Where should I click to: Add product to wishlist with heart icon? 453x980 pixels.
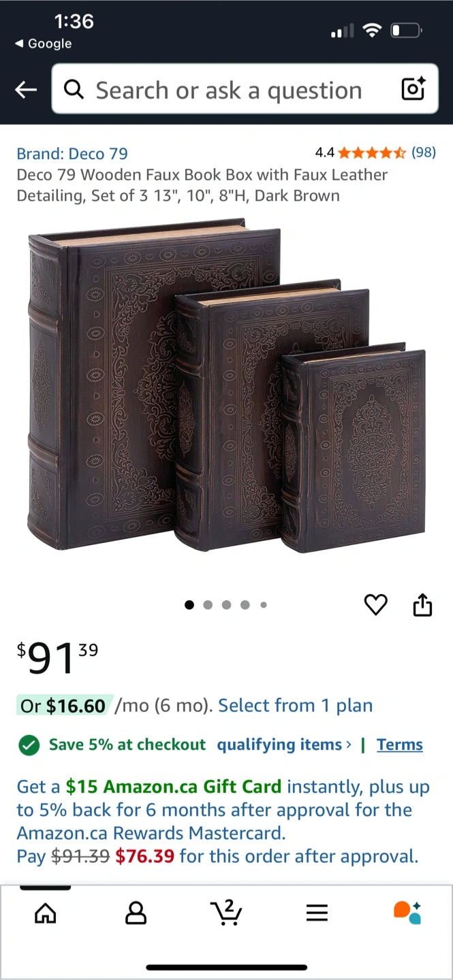click(x=376, y=604)
